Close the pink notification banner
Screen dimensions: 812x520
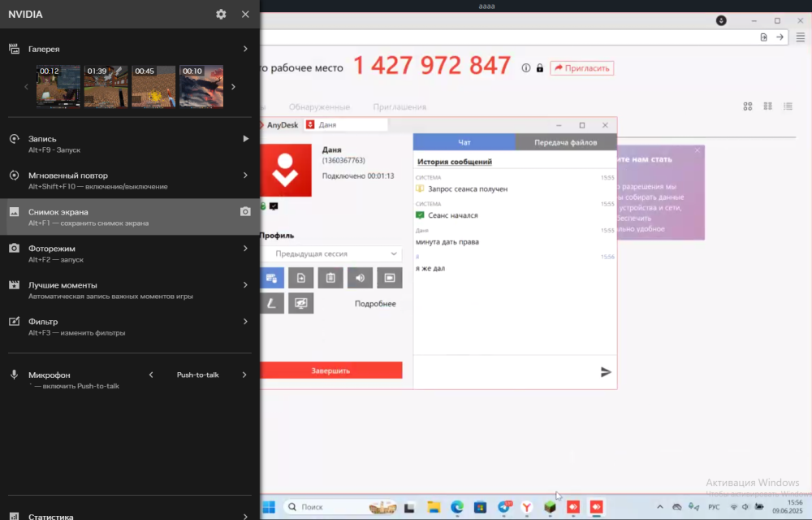pos(697,150)
